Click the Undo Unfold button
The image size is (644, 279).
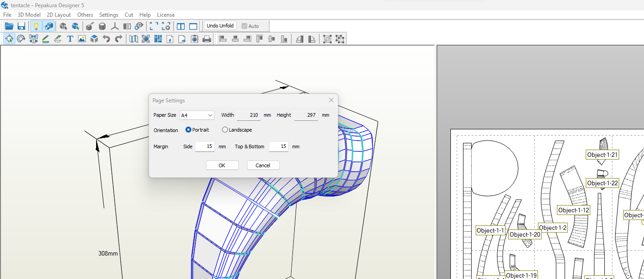coord(220,26)
